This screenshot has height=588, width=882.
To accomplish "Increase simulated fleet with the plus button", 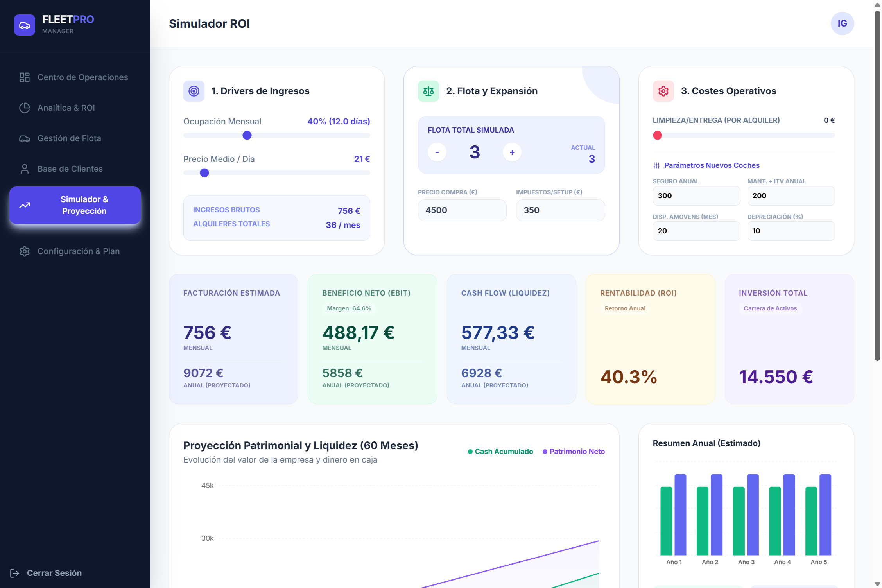I will [512, 152].
